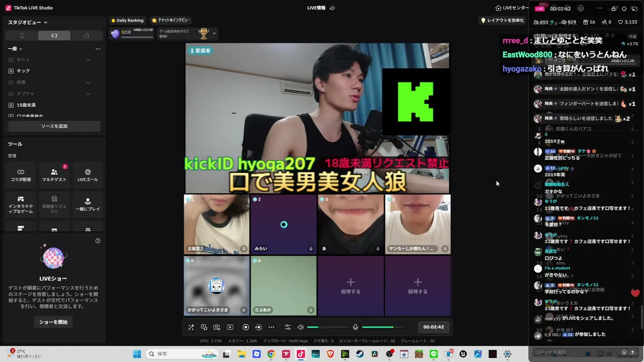Open the LIVEセンター page
The height and width of the screenshot is (362, 644).
pos(512,8)
